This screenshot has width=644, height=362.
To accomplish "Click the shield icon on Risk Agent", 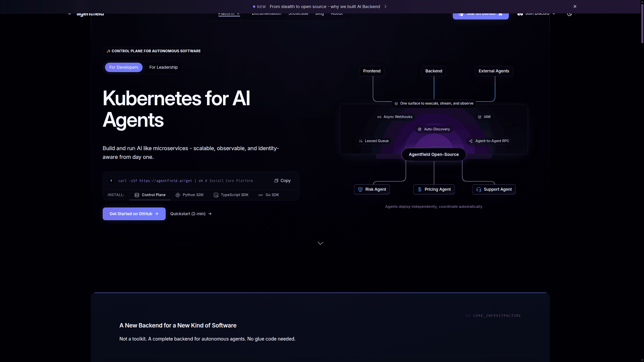I will click(360, 189).
